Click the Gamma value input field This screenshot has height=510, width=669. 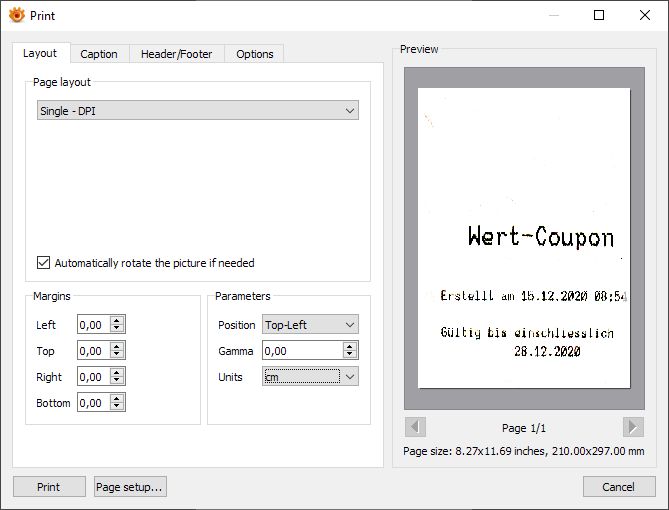[303, 350]
